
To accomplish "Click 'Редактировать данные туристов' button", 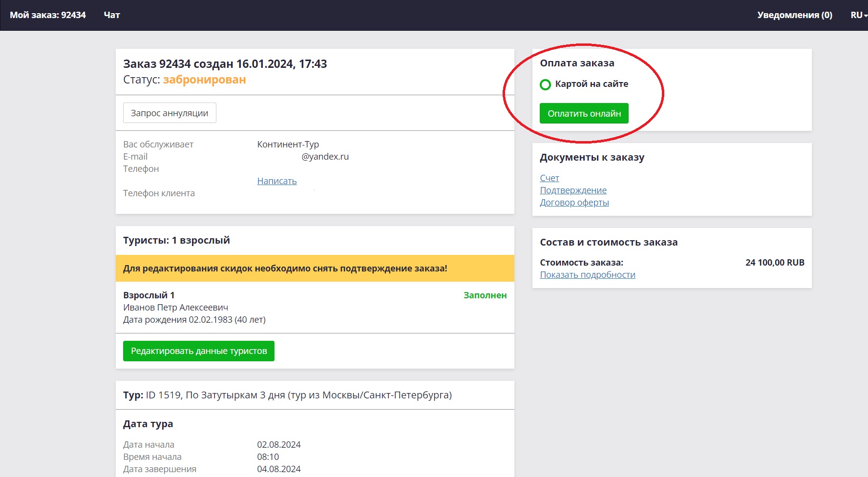I will 199,351.
